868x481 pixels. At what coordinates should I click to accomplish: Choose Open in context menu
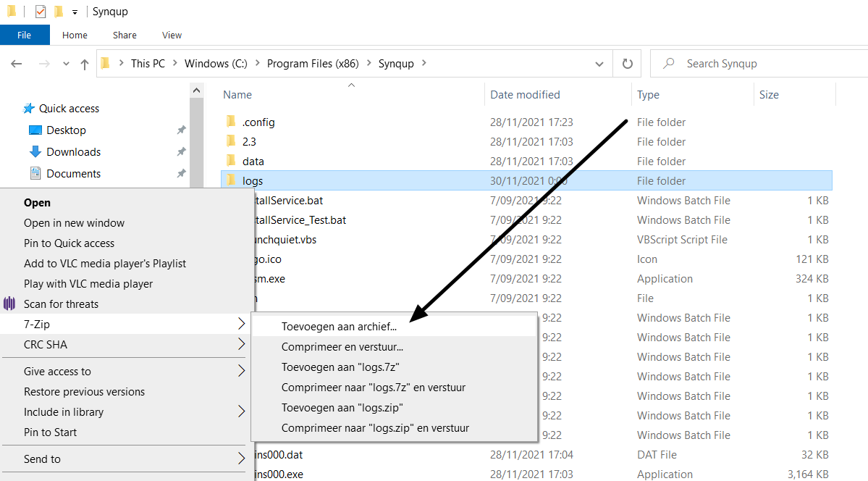[126, 203]
